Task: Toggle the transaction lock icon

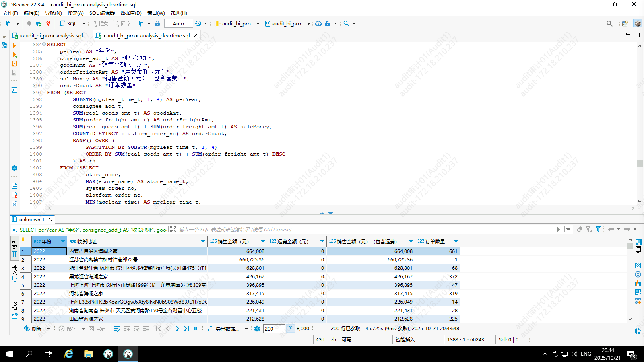Action: pyautogui.click(x=157, y=23)
